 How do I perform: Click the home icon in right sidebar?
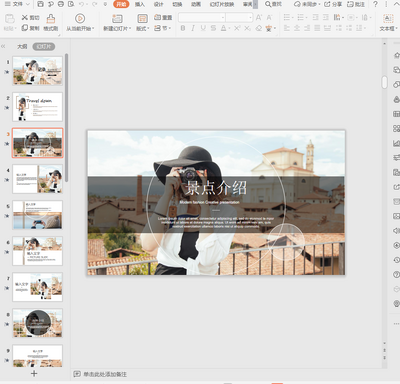(x=396, y=55)
